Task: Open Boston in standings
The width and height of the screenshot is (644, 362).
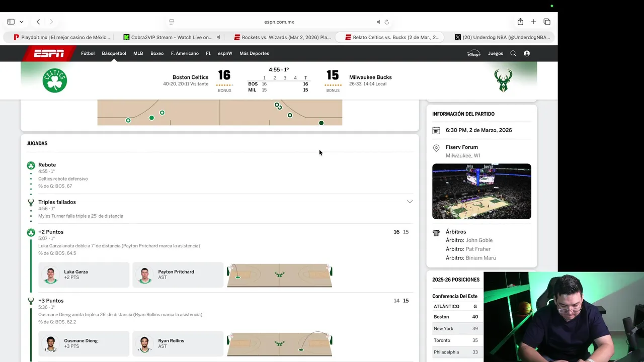Action: click(441, 317)
